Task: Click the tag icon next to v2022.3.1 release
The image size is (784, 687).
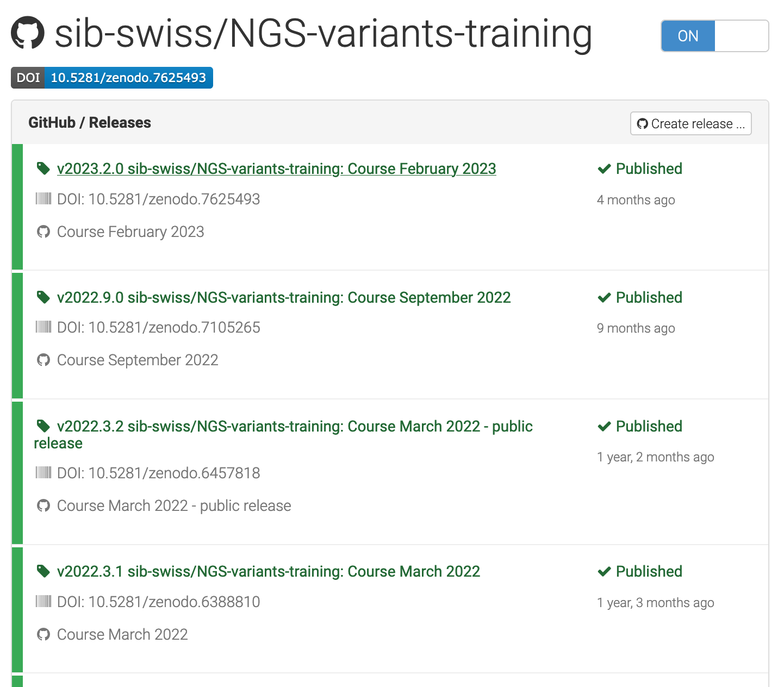Action: point(43,571)
